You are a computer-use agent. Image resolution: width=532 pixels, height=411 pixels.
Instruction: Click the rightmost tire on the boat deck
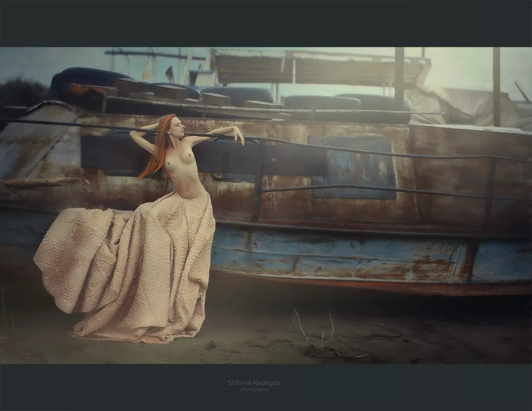372,103
